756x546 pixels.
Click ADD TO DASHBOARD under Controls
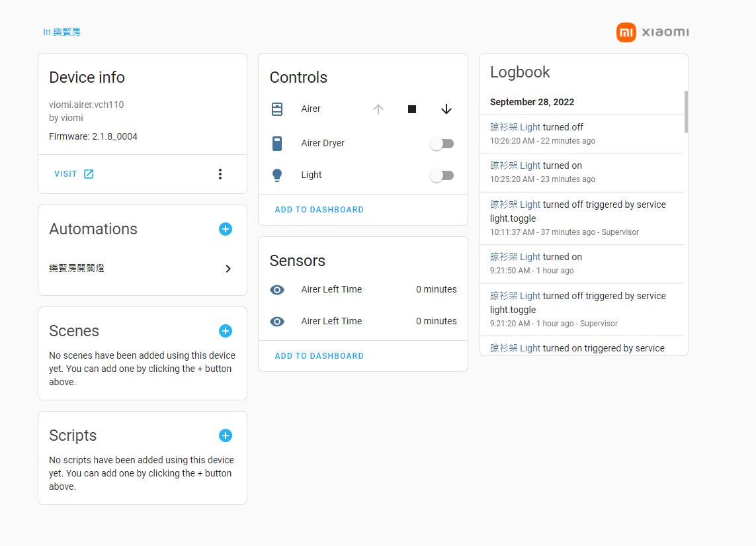(319, 209)
